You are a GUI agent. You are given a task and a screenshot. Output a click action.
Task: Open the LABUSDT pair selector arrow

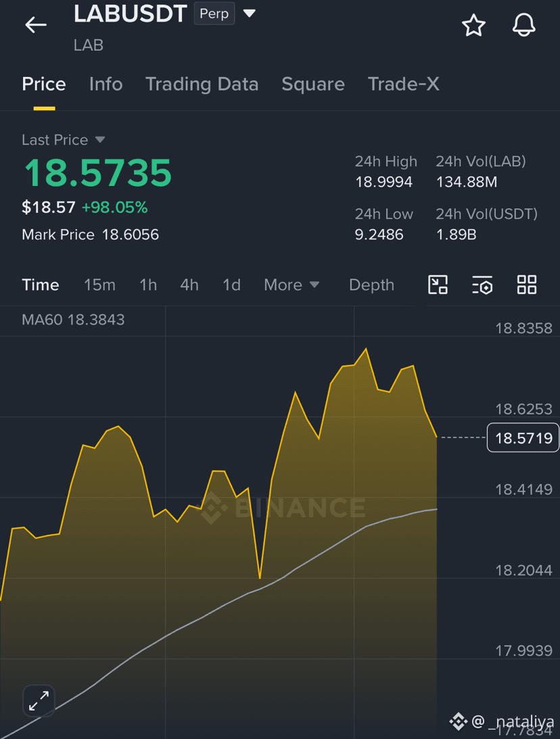pyautogui.click(x=250, y=14)
